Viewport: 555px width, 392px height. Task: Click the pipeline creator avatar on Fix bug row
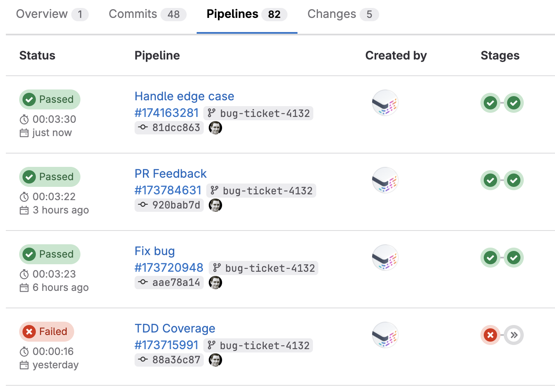pyautogui.click(x=385, y=258)
